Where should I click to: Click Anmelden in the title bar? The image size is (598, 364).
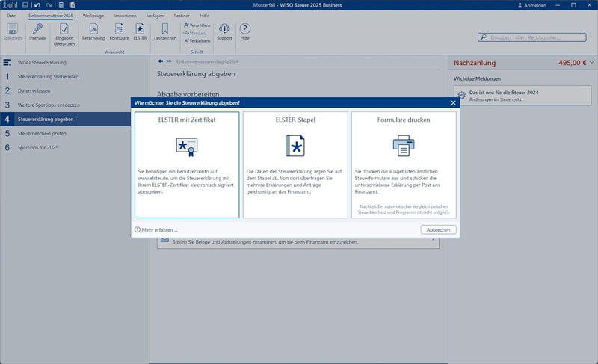532,5
